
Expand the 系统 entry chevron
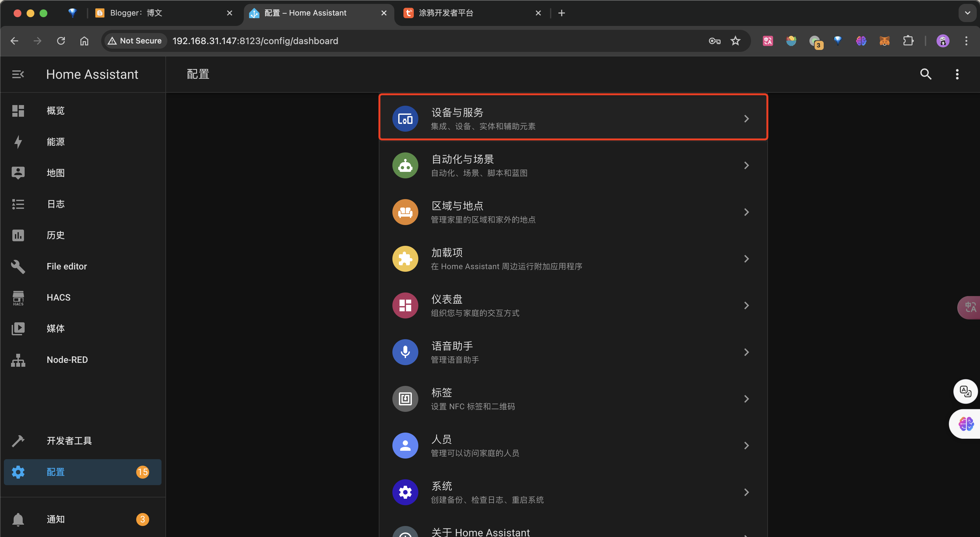[747, 492]
